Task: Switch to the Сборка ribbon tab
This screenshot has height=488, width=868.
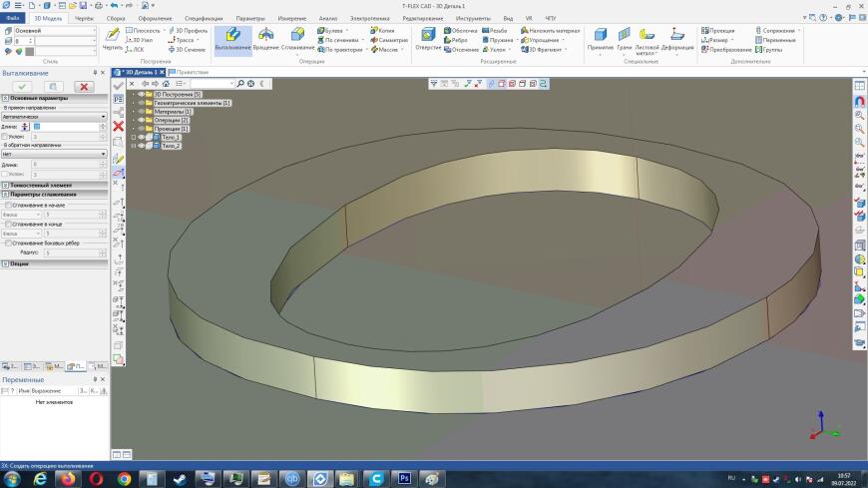Action: pyautogui.click(x=116, y=18)
